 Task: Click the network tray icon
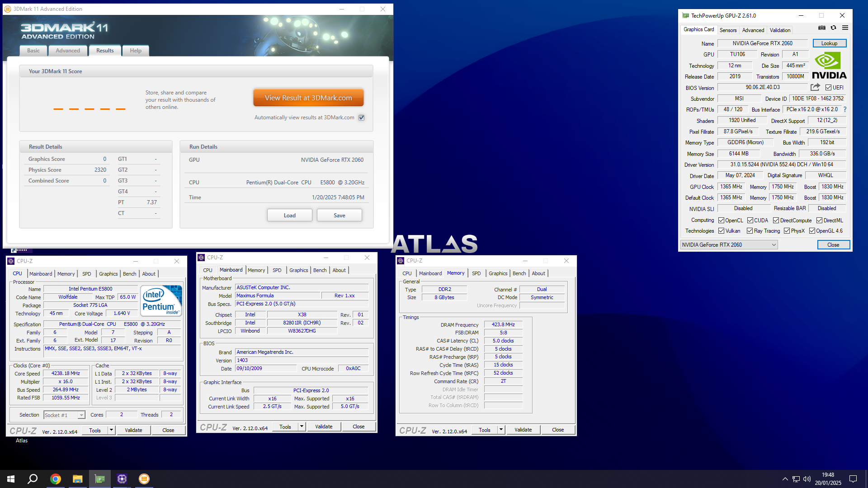796,479
